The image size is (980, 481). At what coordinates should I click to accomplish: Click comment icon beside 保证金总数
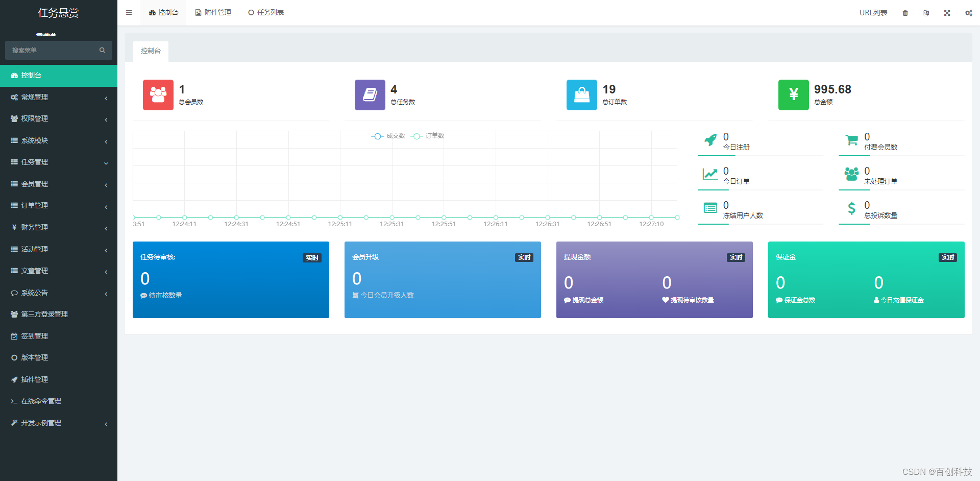pos(779,300)
